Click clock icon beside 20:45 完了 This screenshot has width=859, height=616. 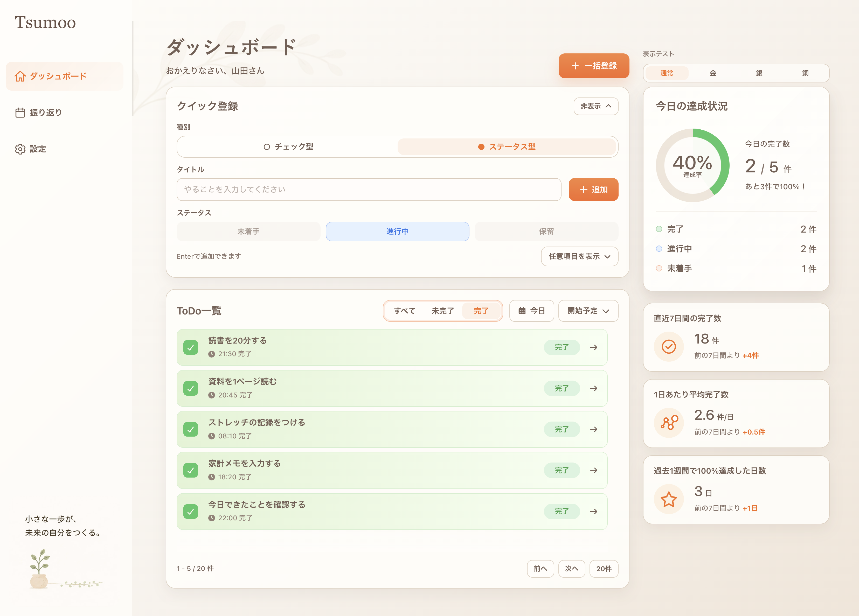pos(211,395)
